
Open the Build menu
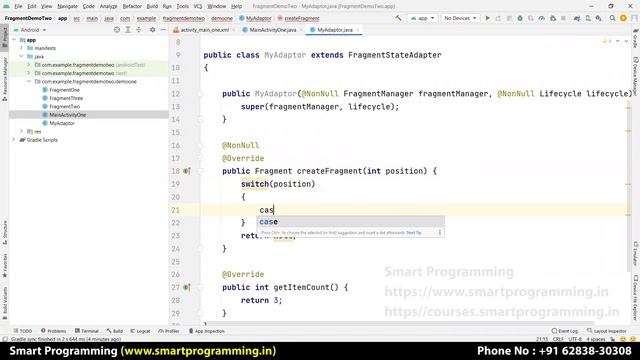(152, 7)
